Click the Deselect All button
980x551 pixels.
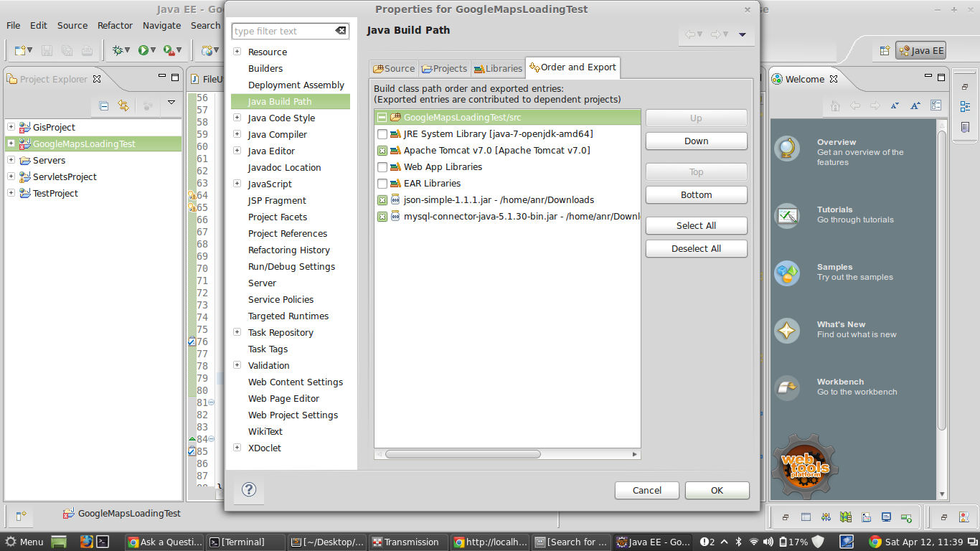tap(696, 249)
